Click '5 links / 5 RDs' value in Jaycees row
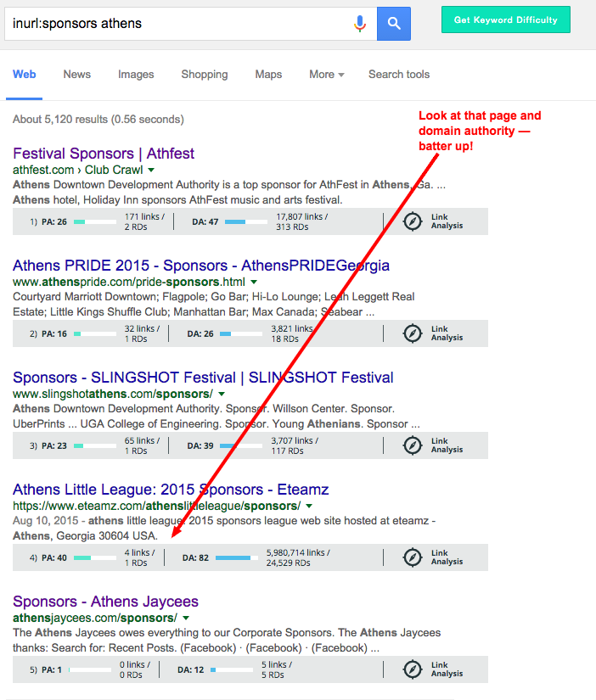The width and height of the screenshot is (596, 700). tap(277, 670)
